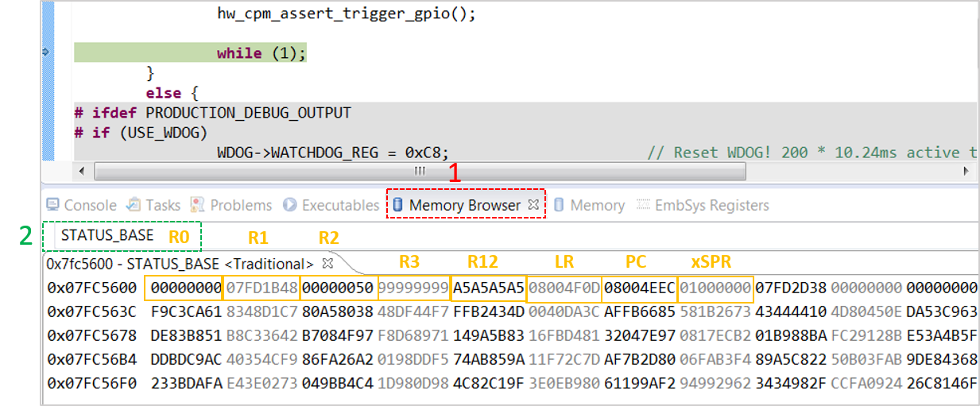Open the Memory view icon

pyautogui.click(x=559, y=205)
